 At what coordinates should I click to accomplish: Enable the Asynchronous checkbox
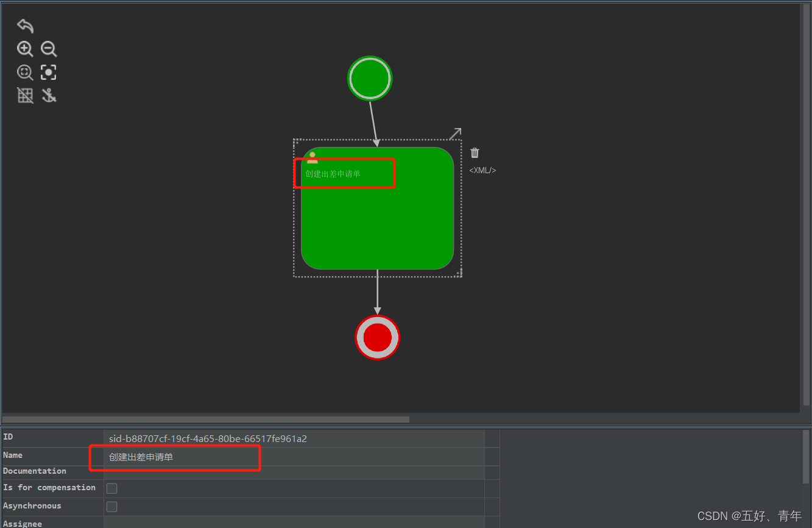112,507
